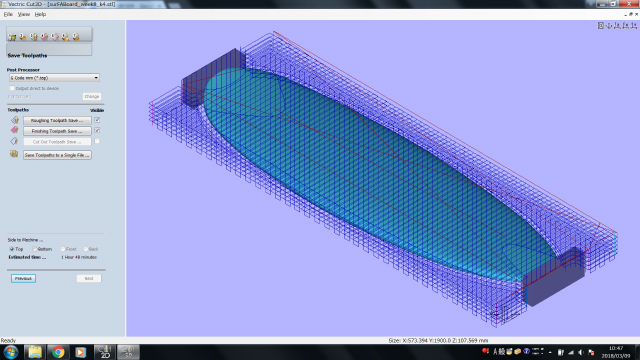Image resolution: width=640 pixels, height=360 pixels.
Task: Uncheck Roughing Toolpath visible checkbox
Action: [x=97, y=120]
